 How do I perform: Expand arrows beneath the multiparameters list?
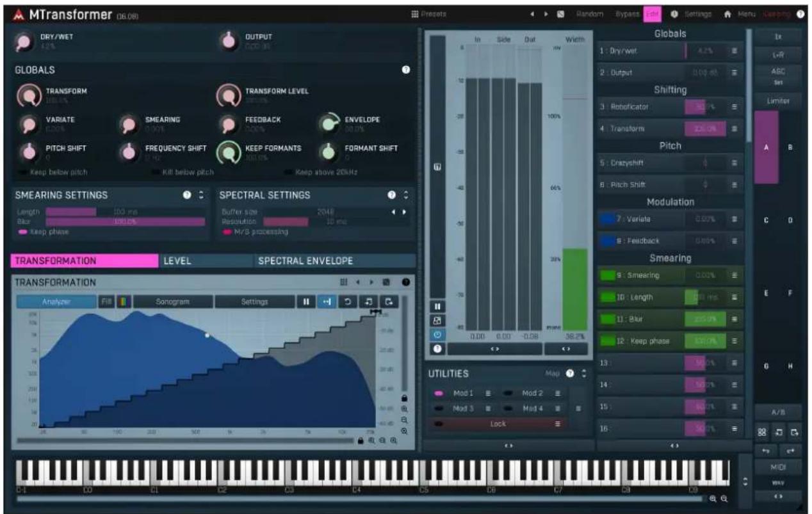674,445
